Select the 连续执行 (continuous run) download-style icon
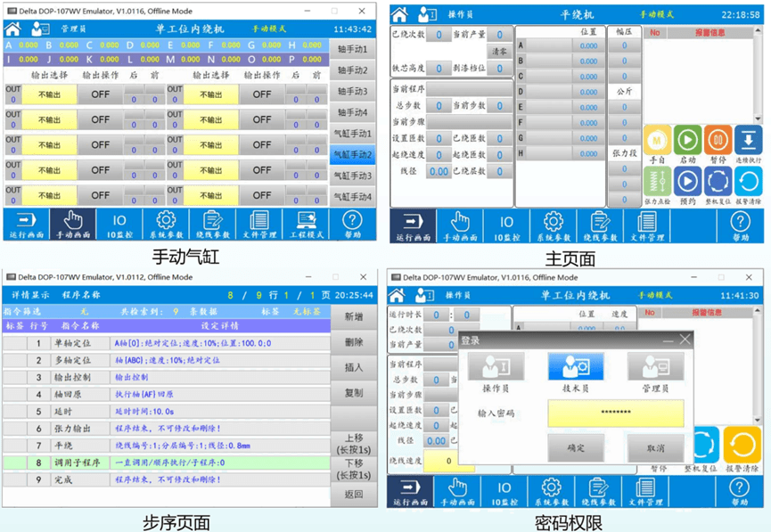Screen dimensions: 771x532 [750, 139]
